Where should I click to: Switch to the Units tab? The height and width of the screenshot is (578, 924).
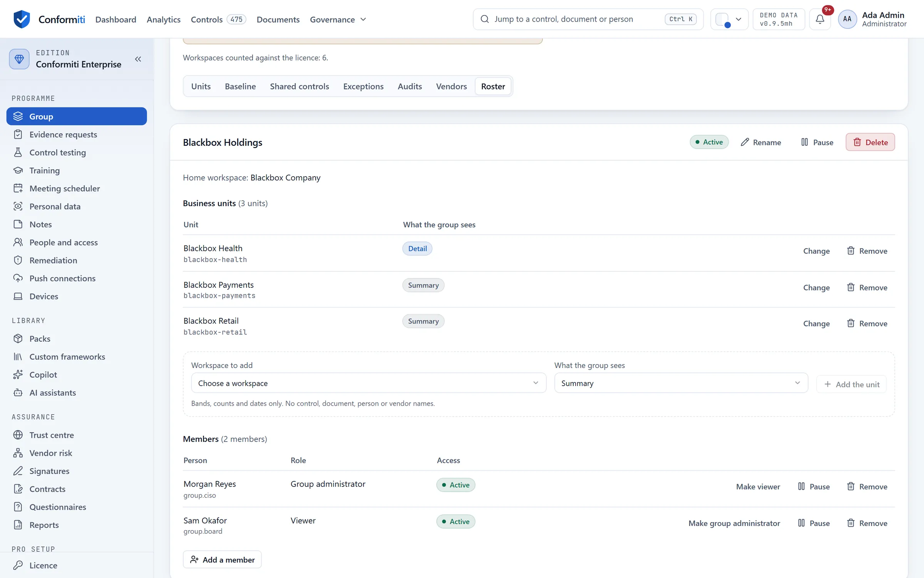[x=201, y=86]
